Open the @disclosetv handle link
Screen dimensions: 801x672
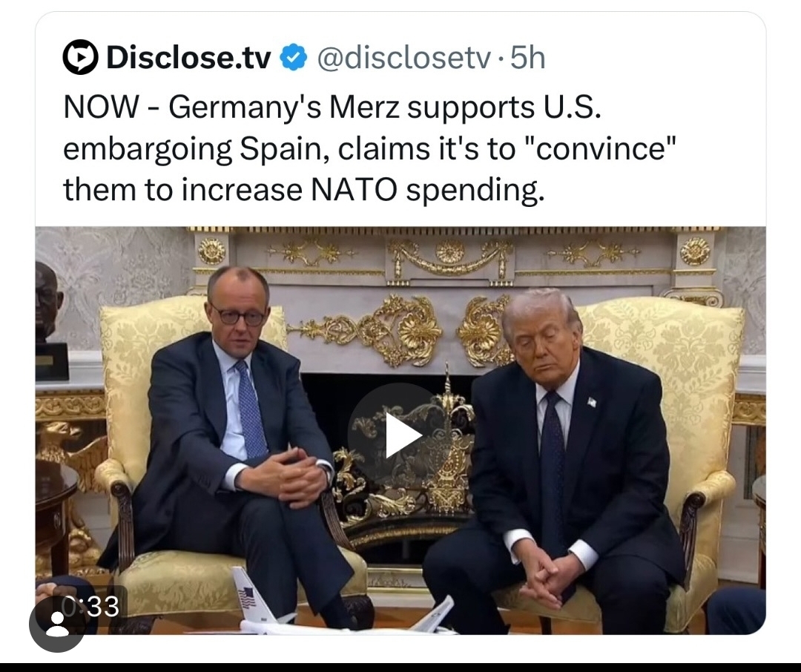[403, 58]
